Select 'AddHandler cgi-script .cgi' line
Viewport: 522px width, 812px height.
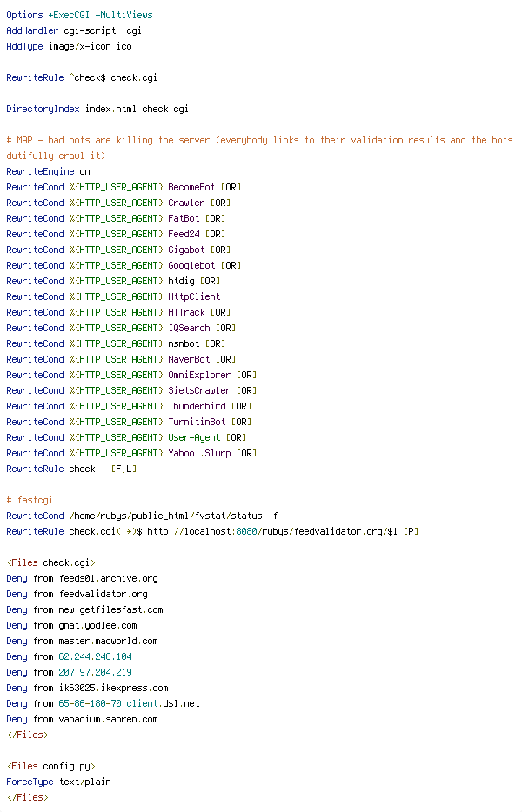coord(74,30)
